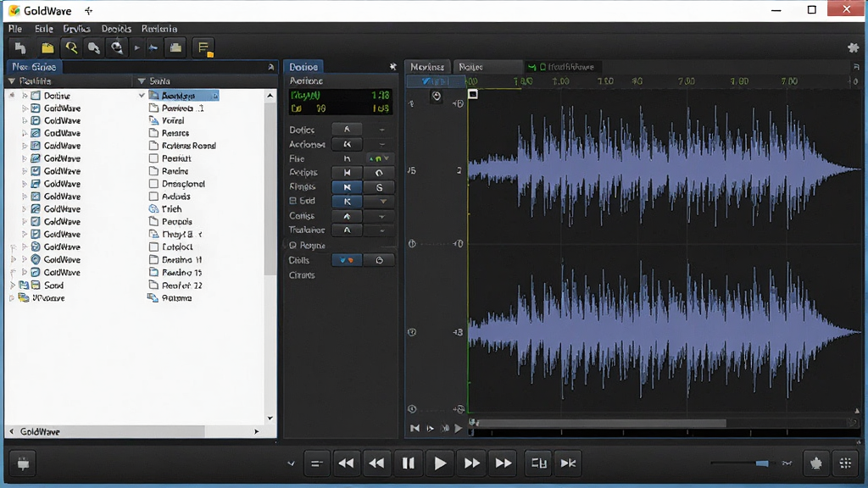Click the first arrow icon in the toolbar
This screenshot has height=488, width=868.
point(20,48)
